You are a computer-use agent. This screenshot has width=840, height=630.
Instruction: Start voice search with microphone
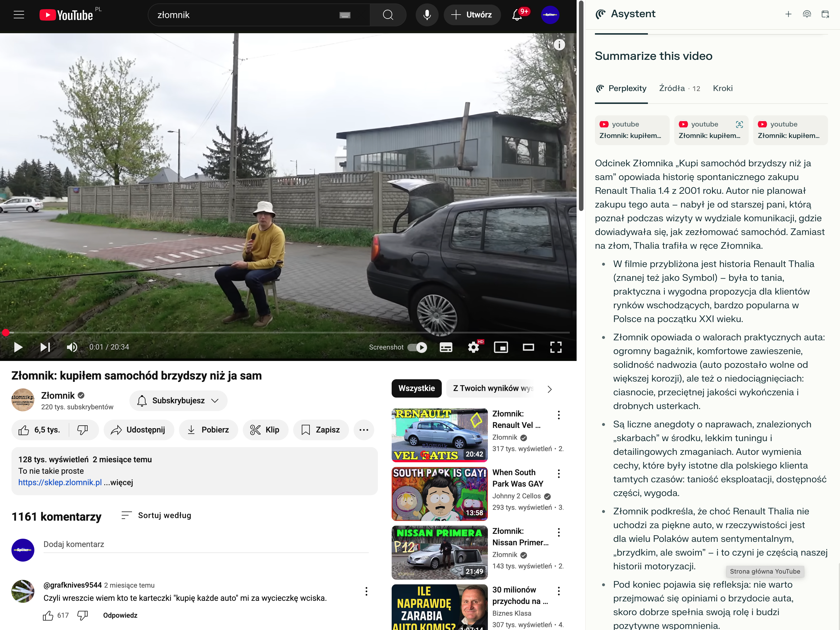(x=427, y=15)
